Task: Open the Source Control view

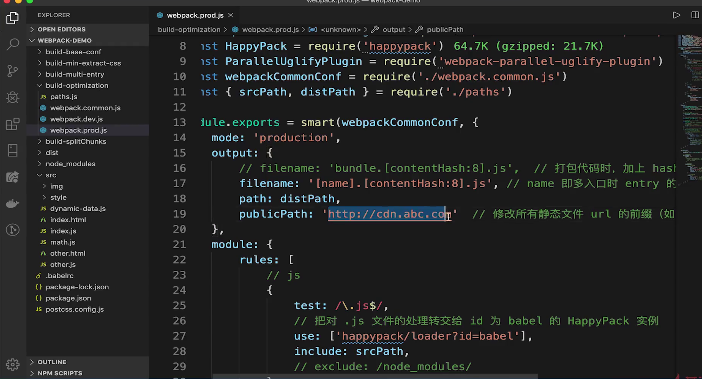Action: (x=13, y=71)
